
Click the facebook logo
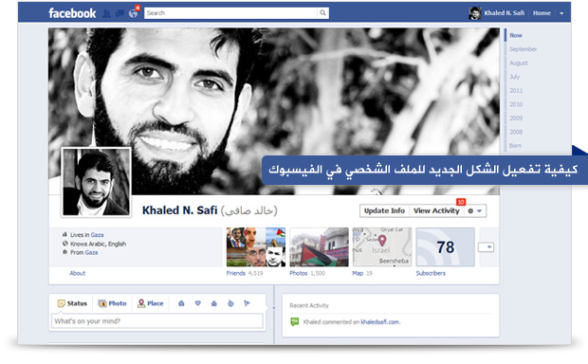click(x=72, y=13)
